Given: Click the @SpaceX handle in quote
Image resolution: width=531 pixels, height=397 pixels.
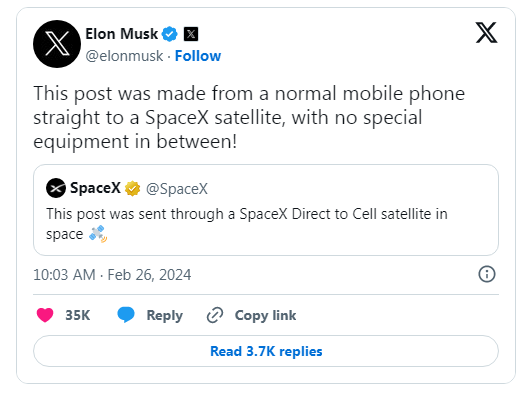Looking at the screenshot, I should [177, 189].
